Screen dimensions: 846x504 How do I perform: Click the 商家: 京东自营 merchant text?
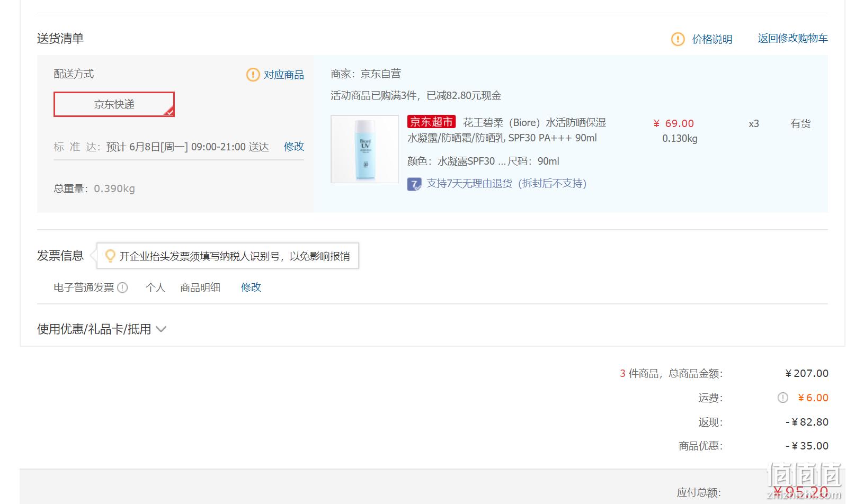[366, 74]
